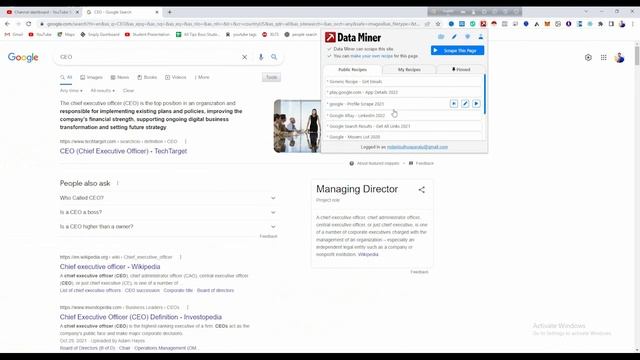The image size is (640, 360).
Task: Open the Images search tab
Action: [91, 77]
